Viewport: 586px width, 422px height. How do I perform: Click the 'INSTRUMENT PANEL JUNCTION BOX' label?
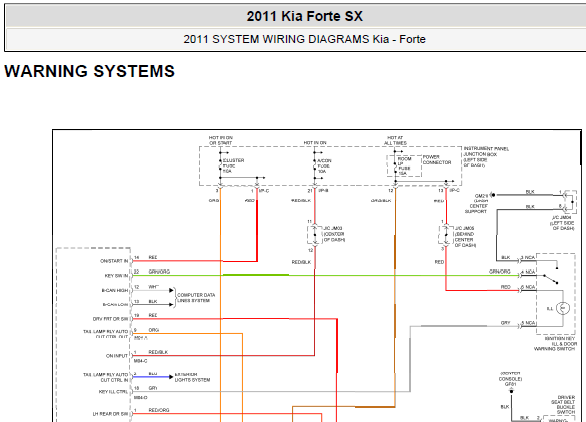pos(486,157)
